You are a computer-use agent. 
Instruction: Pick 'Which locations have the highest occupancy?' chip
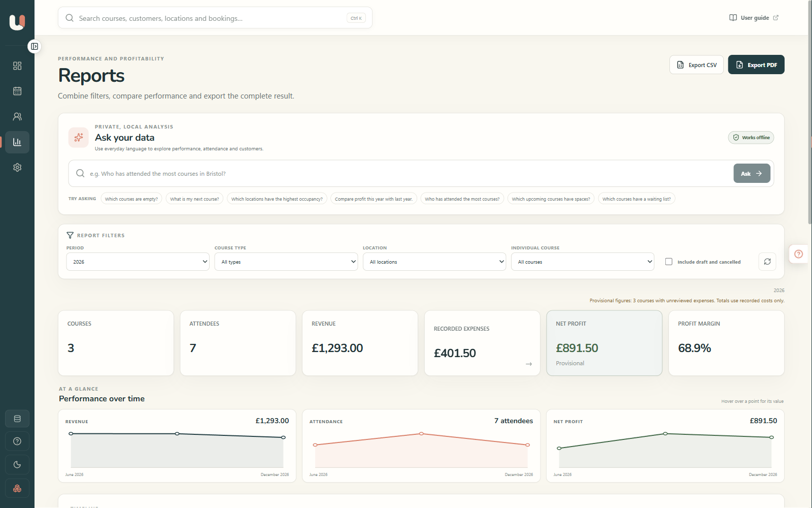click(x=277, y=199)
